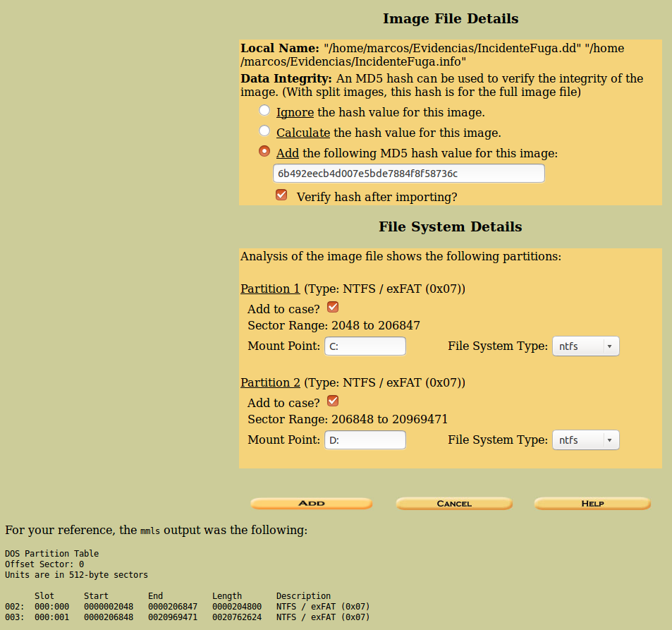Screen dimensions: 672x630
Task: Uncheck Add to case for Partition 1
Action: click(x=333, y=307)
